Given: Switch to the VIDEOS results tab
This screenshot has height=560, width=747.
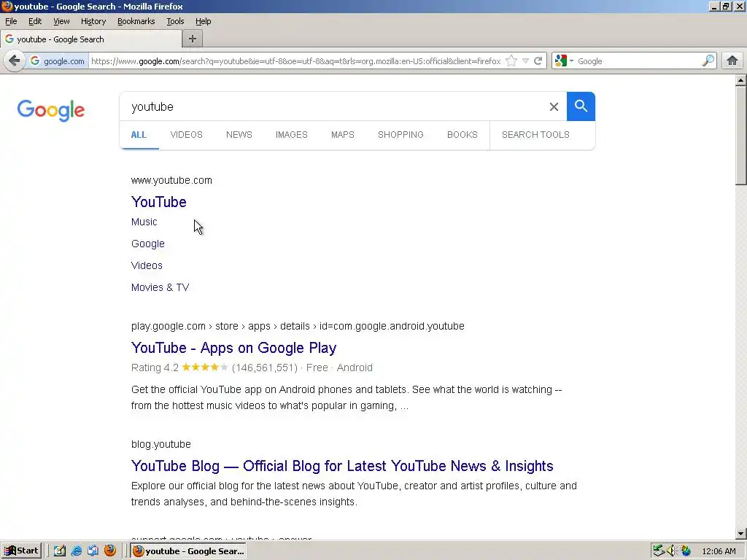Looking at the screenshot, I should click(x=186, y=135).
